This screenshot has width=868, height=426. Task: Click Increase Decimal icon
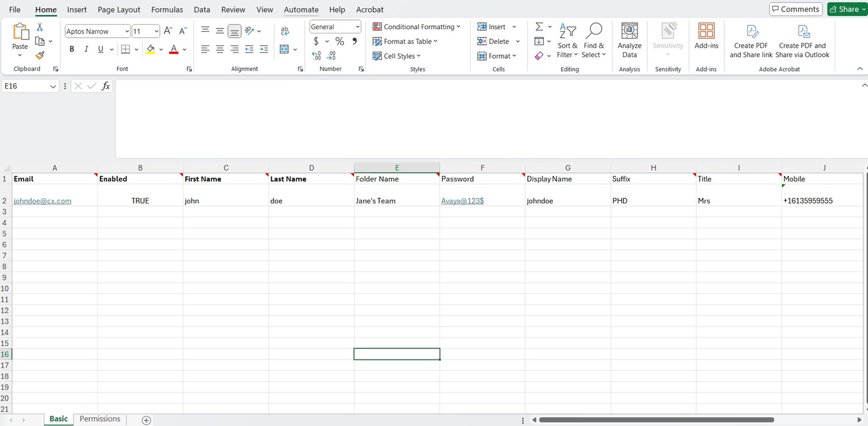click(316, 56)
